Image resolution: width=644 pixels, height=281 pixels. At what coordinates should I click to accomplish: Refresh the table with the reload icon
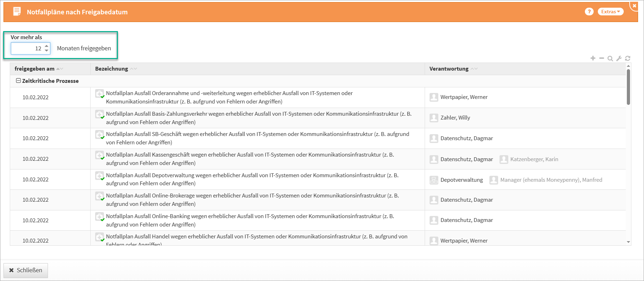(x=628, y=58)
